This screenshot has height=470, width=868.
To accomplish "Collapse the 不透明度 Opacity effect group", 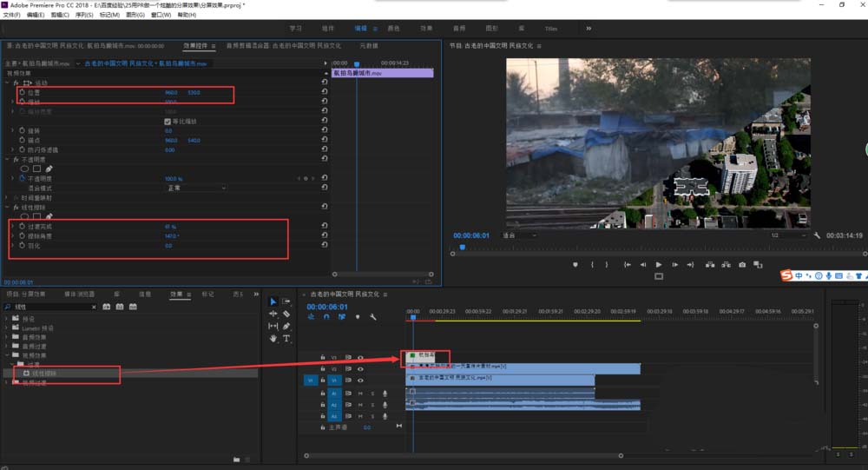I will click(x=7, y=160).
